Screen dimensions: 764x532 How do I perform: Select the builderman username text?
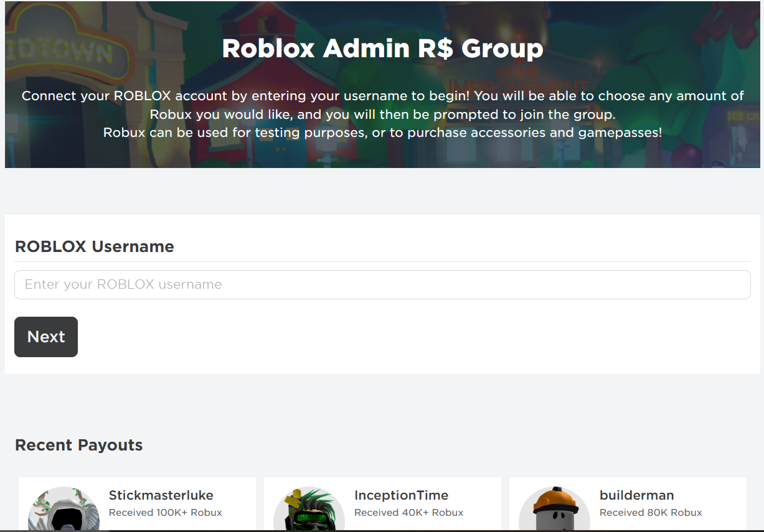pyautogui.click(x=637, y=495)
